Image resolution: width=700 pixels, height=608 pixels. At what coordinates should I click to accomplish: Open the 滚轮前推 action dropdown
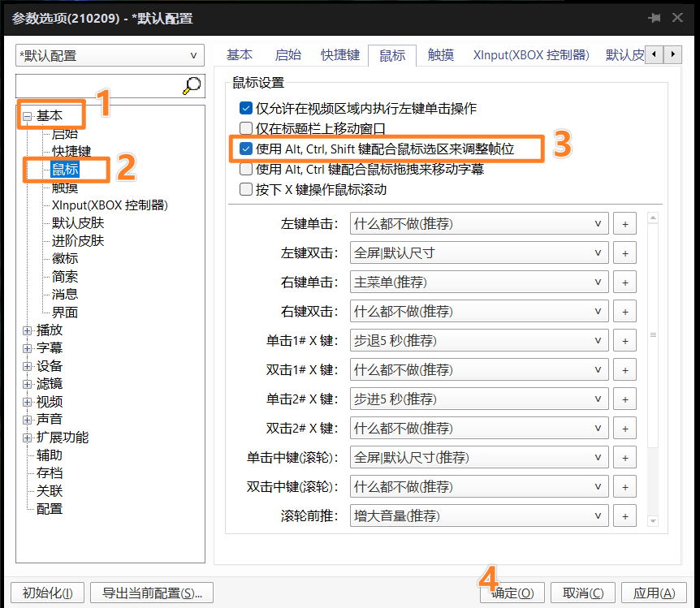pyautogui.click(x=479, y=516)
